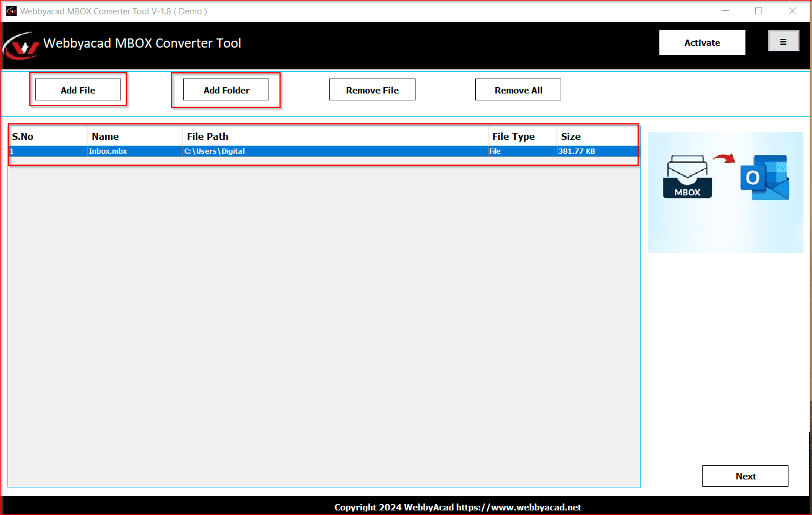Click the MBOX to Outlook preview thumbnail

725,192
